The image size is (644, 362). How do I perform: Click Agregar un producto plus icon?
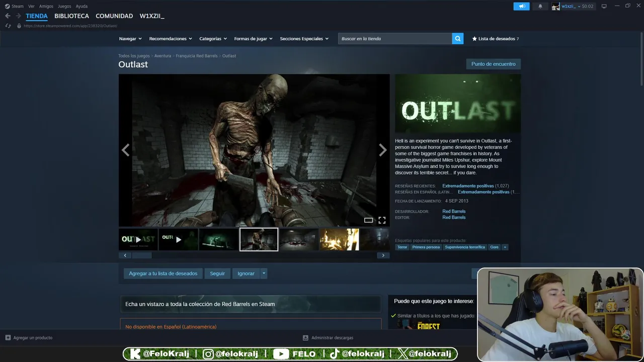coord(8,337)
